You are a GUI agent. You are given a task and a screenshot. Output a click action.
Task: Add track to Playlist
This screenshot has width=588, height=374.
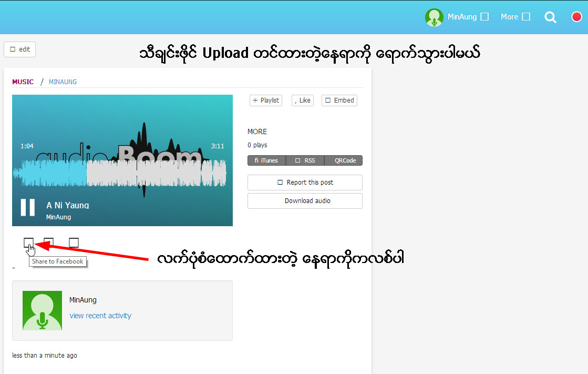pos(266,100)
